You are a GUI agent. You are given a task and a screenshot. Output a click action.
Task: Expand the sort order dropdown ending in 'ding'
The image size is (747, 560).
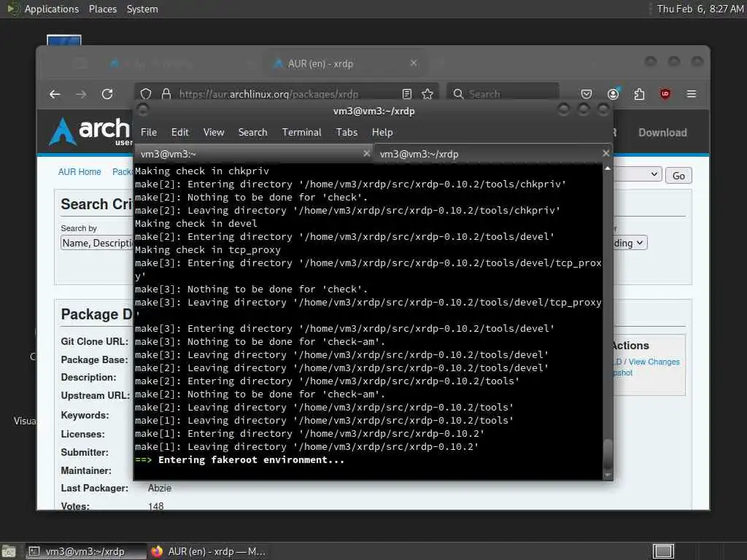tap(630, 243)
